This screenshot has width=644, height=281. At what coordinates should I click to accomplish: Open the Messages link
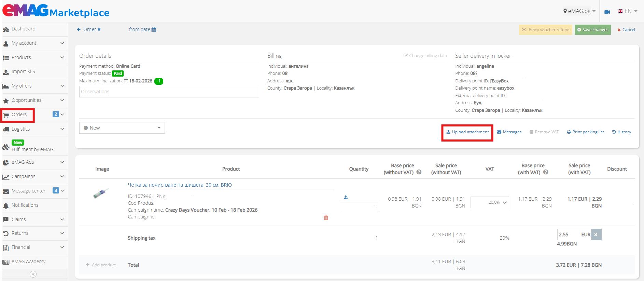(x=509, y=132)
